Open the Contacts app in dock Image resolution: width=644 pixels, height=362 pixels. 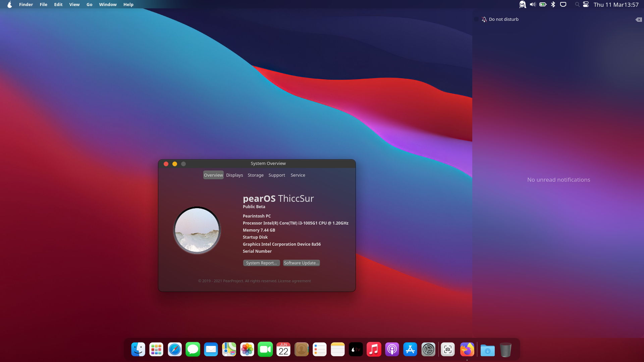[x=302, y=350]
